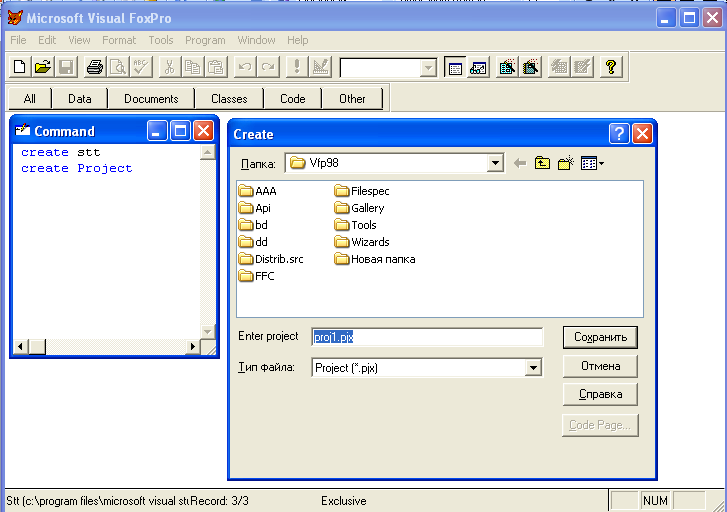727x512 pixels.
Task: Click the Сохранить button
Action: (x=600, y=337)
